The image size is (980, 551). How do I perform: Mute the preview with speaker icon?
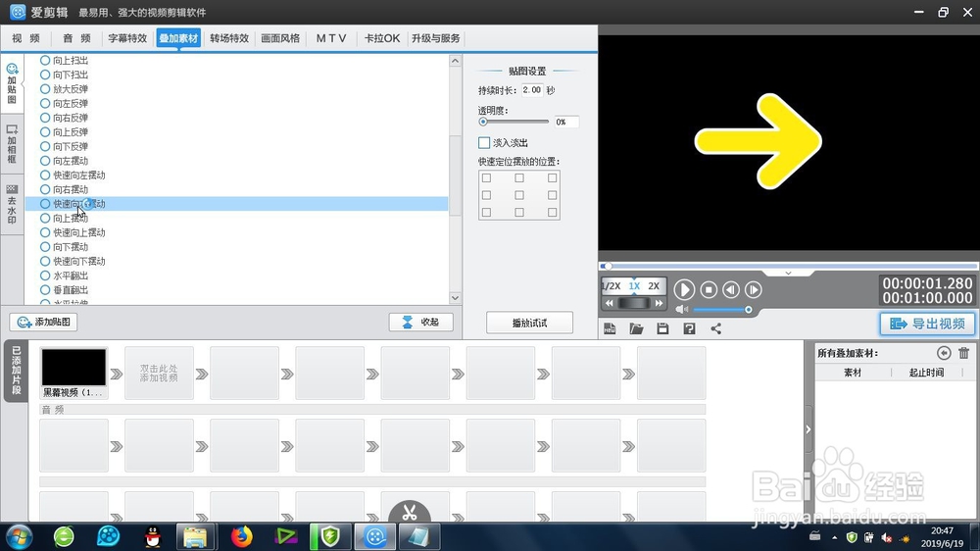tap(681, 310)
